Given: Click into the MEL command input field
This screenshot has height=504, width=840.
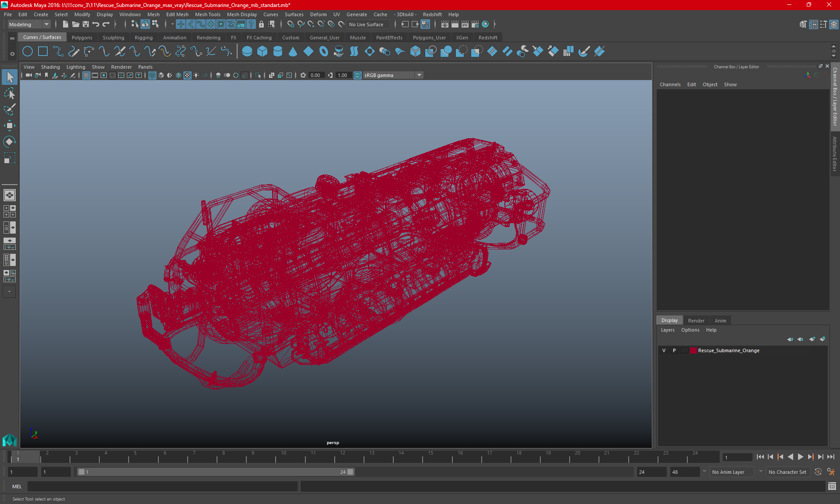Looking at the screenshot, I should (x=162, y=486).
